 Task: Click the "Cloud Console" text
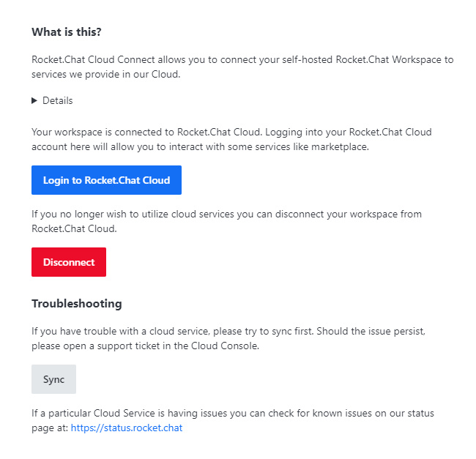227,346
